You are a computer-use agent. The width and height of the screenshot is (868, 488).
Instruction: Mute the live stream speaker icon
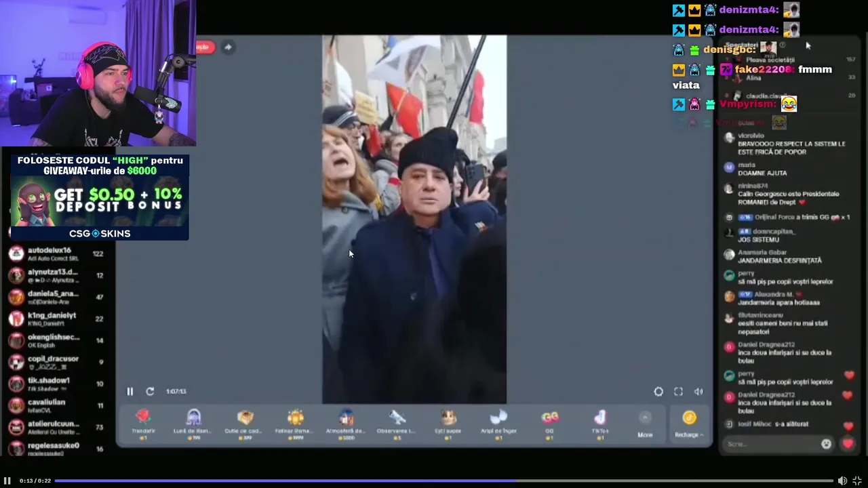point(698,391)
